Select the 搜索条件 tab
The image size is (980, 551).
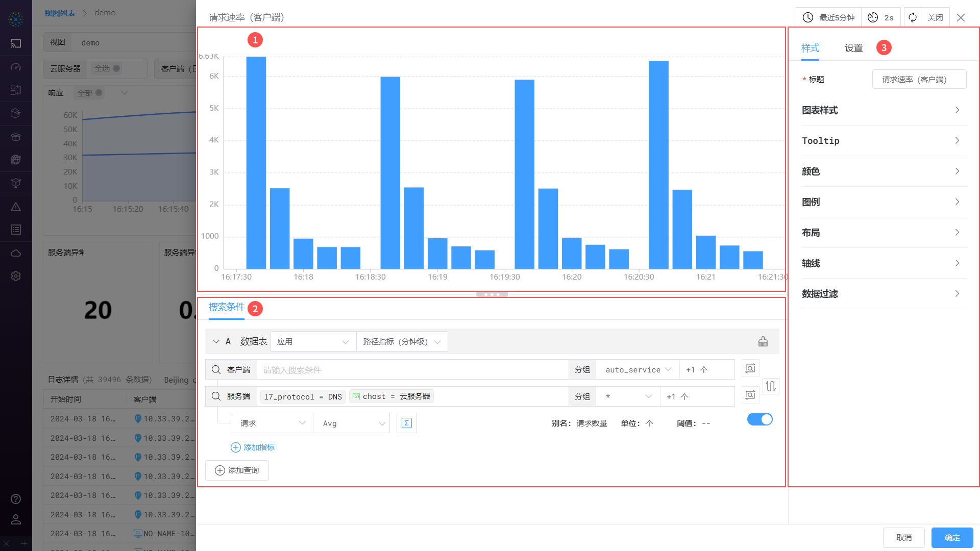[227, 307]
